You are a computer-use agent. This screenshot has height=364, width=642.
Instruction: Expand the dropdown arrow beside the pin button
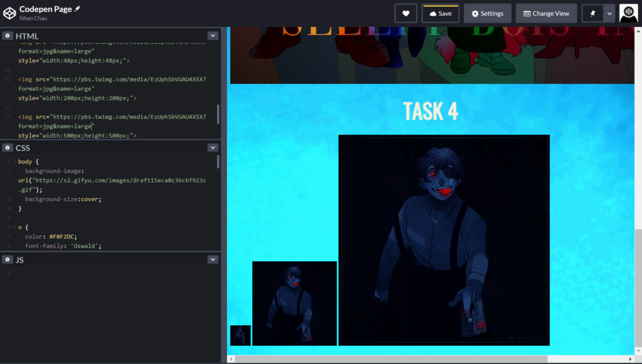609,13
